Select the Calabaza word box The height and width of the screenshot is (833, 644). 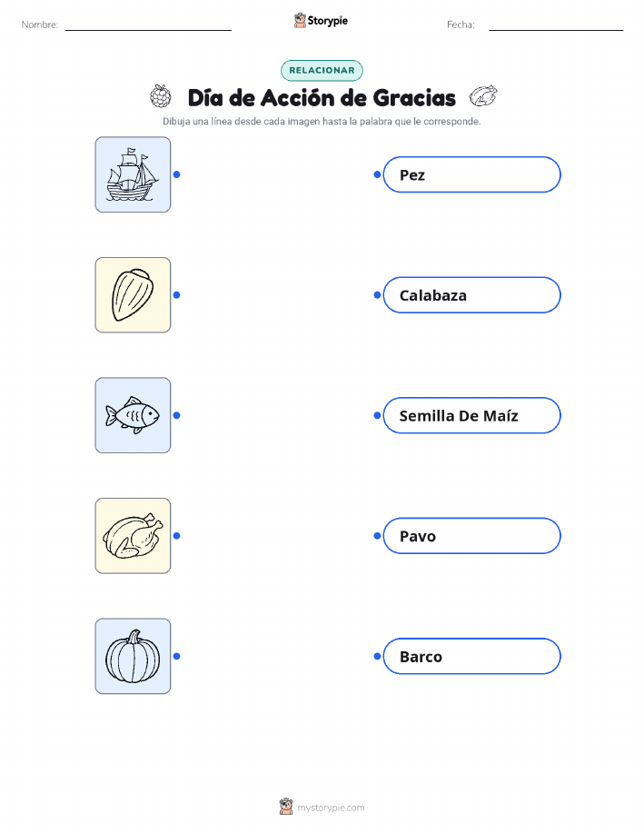tap(471, 295)
